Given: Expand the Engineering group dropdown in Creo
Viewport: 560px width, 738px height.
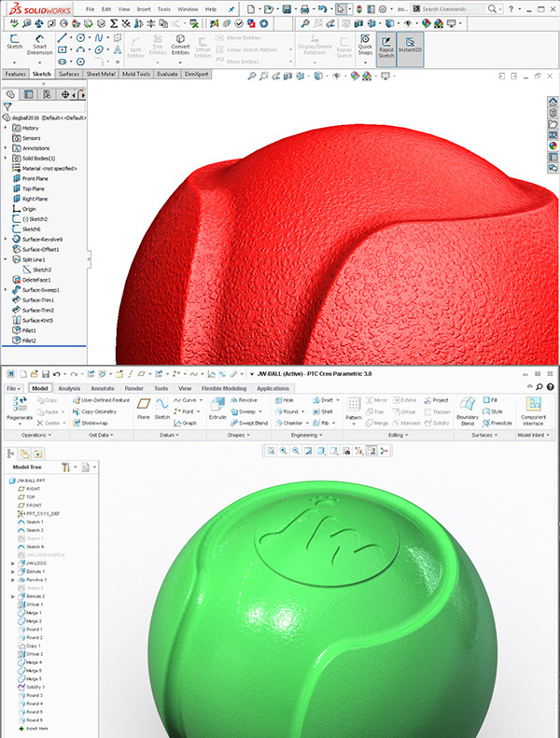Looking at the screenshot, I should coord(307,435).
